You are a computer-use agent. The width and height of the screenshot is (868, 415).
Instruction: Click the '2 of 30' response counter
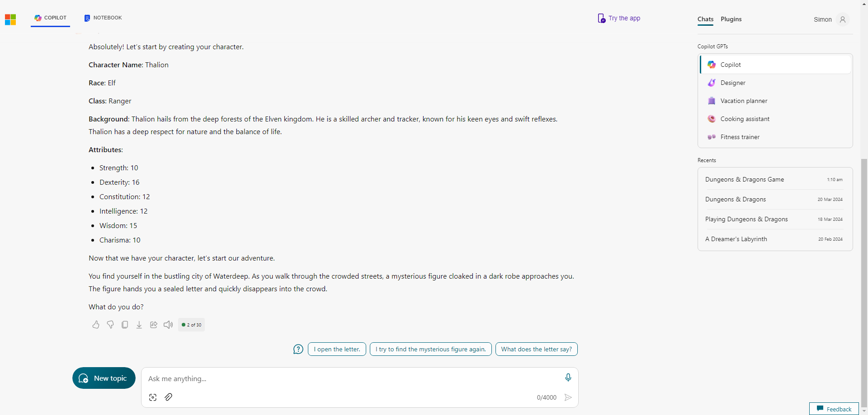pos(192,325)
